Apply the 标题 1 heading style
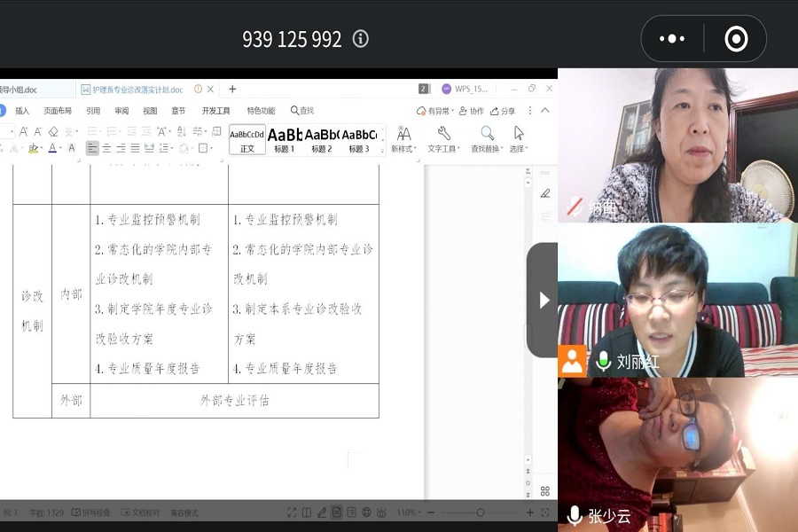The height and width of the screenshot is (532, 798). (x=285, y=138)
